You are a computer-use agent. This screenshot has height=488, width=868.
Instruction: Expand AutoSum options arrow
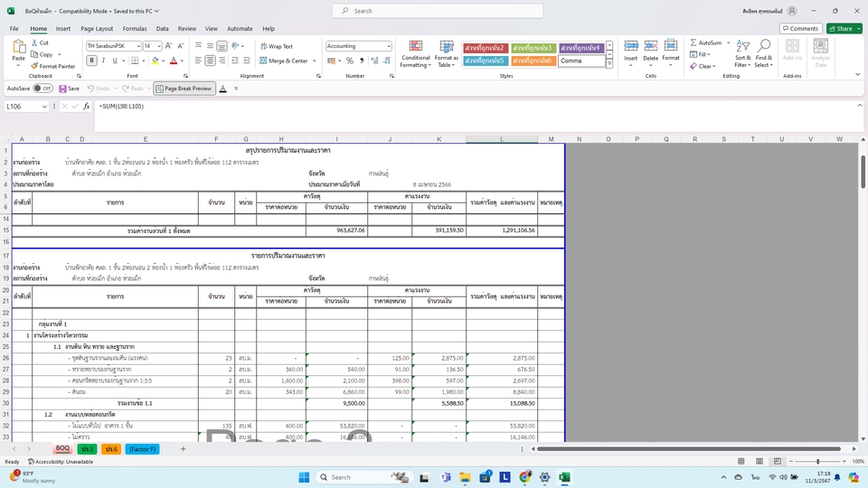tap(729, 42)
